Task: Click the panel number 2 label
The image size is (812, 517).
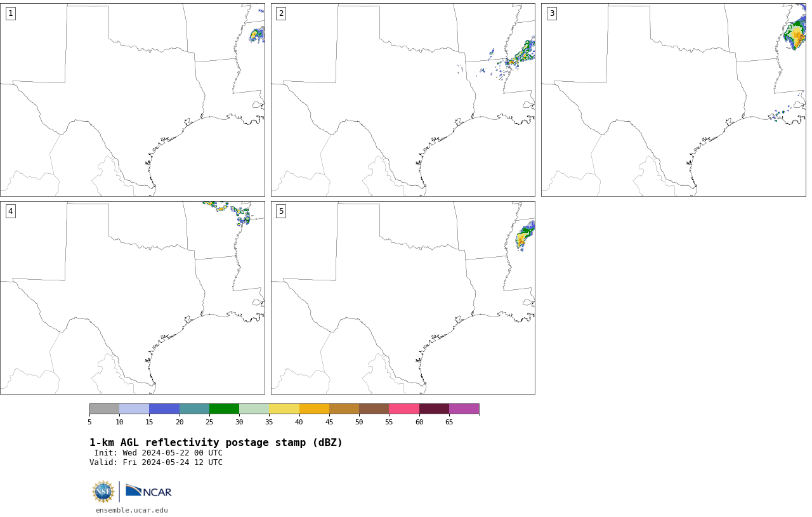Action: pyautogui.click(x=281, y=13)
